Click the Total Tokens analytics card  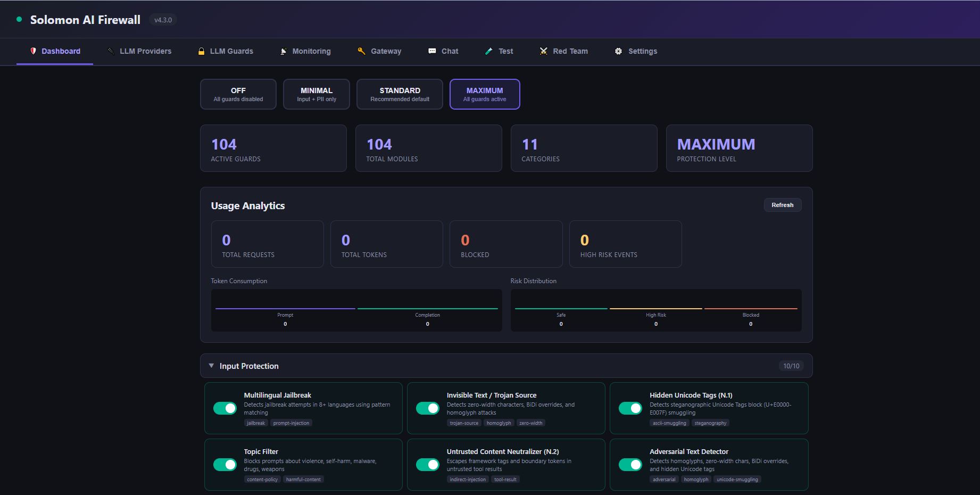point(387,244)
